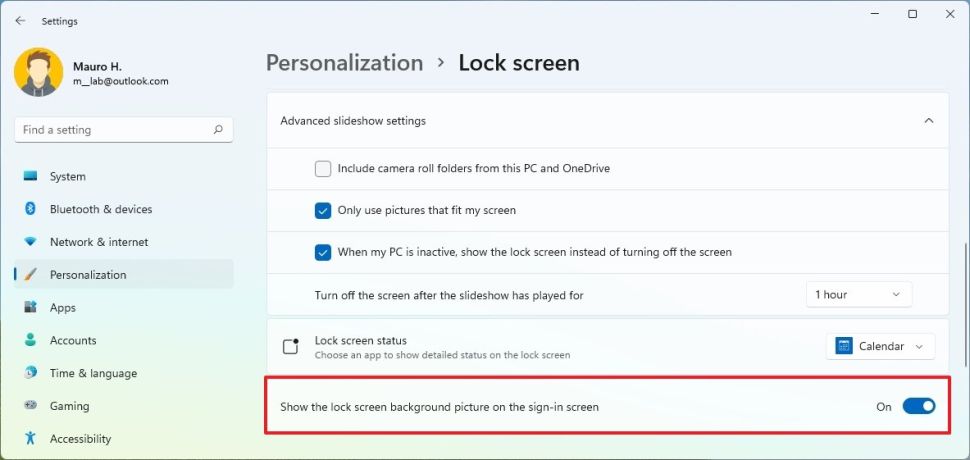
Task: Click the Find a setting search field
Action: (x=124, y=130)
